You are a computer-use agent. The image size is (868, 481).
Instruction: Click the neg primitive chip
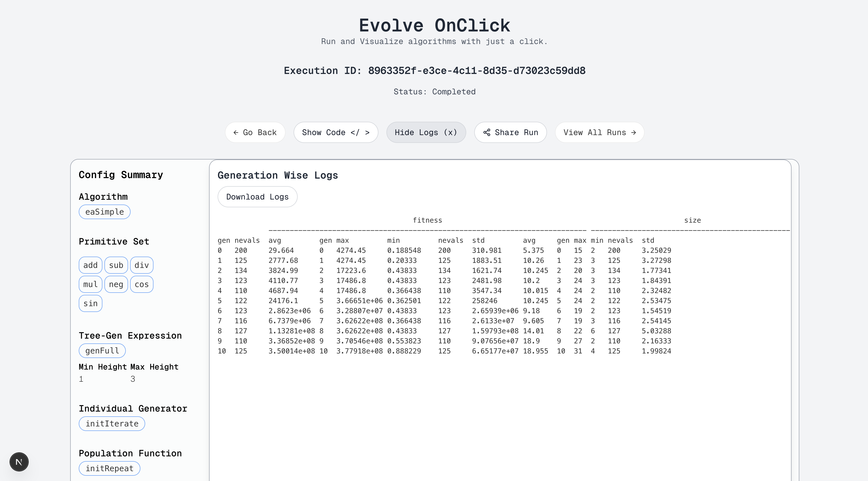pos(116,284)
